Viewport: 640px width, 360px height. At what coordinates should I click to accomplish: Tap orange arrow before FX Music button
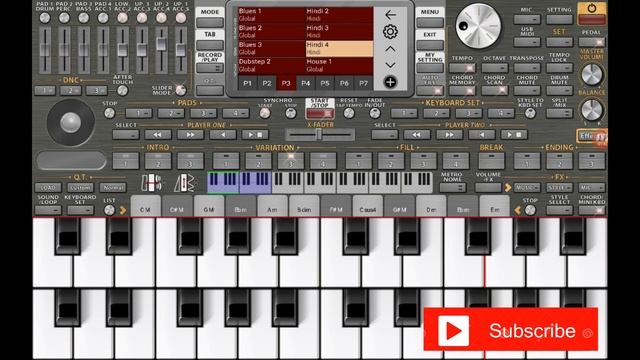pyautogui.click(x=507, y=187)
